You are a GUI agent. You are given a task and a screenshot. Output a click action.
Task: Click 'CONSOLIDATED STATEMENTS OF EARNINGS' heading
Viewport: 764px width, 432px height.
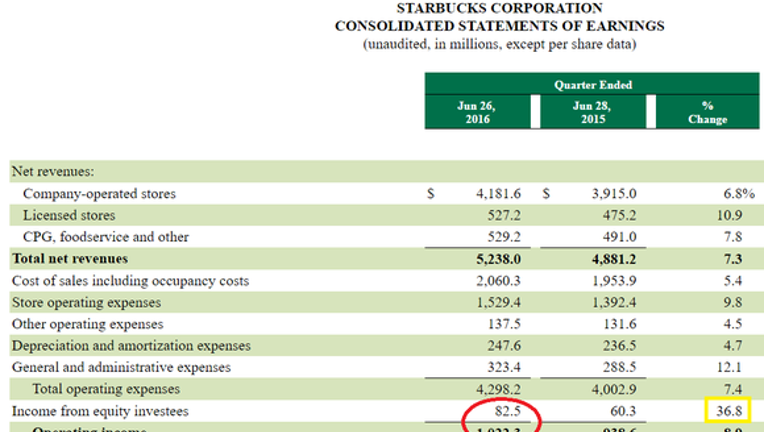coord(499,26)
